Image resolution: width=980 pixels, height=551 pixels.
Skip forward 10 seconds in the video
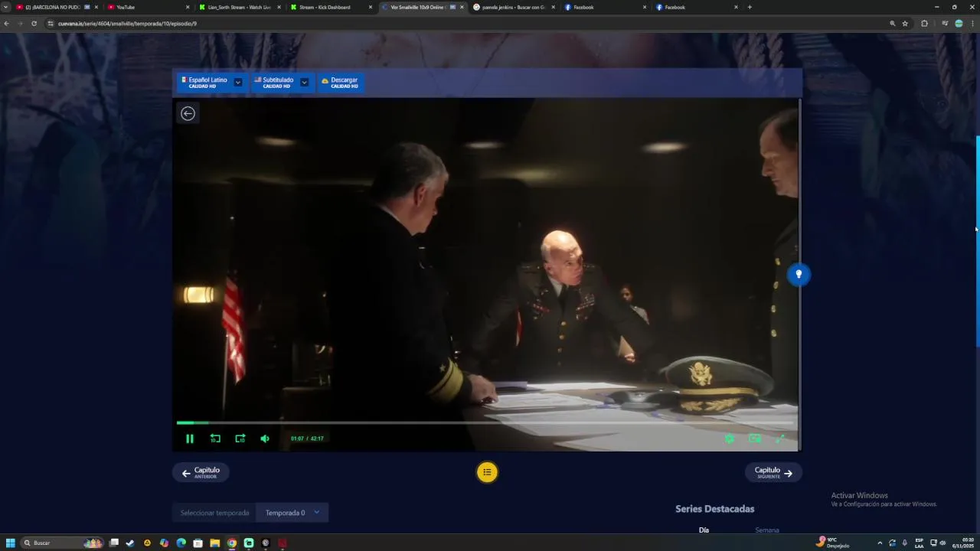[240, 439]
